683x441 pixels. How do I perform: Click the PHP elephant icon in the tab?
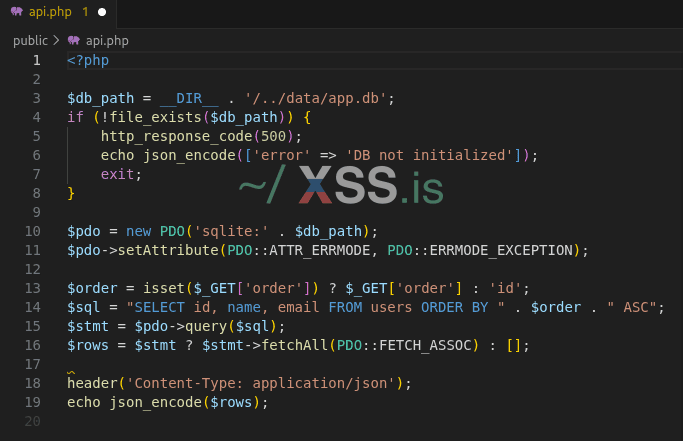(x=17, y=12)
